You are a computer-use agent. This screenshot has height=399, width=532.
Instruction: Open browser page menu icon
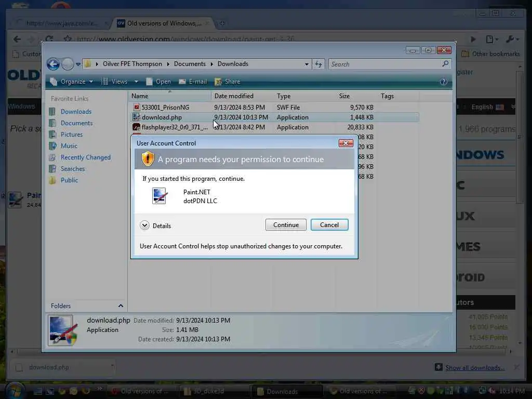pyautogui.click(x=491, y=39)
